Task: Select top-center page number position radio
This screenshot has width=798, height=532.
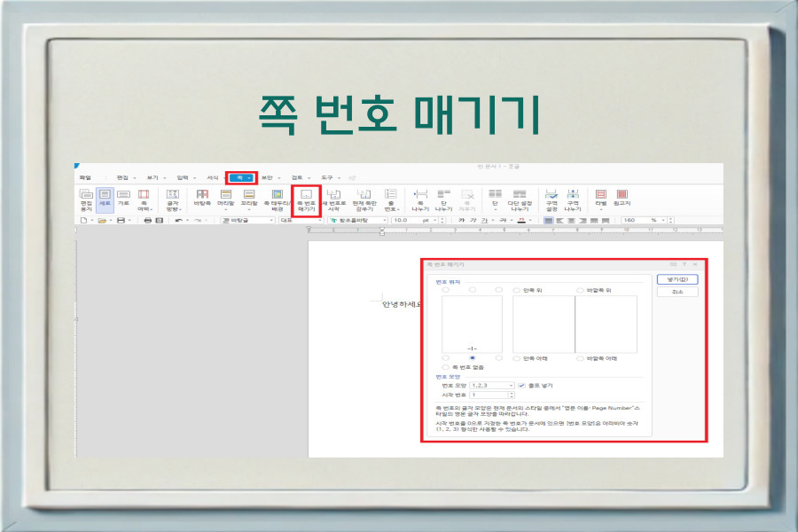Action: click(x=473, y=290)
